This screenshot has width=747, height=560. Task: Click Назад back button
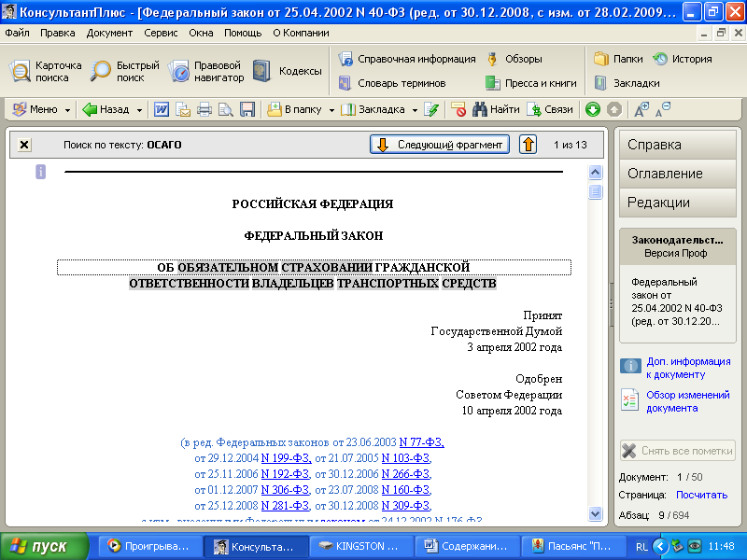click(x=106, y=109)
